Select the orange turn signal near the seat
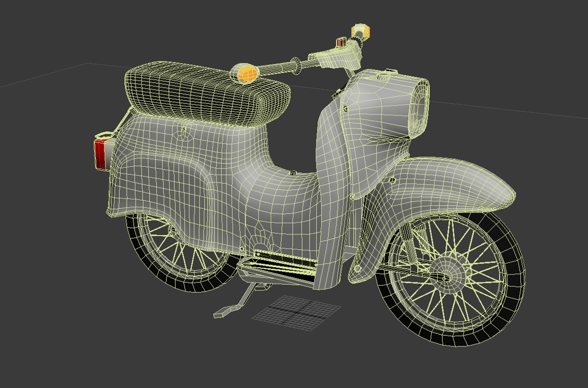 point(245,73)
